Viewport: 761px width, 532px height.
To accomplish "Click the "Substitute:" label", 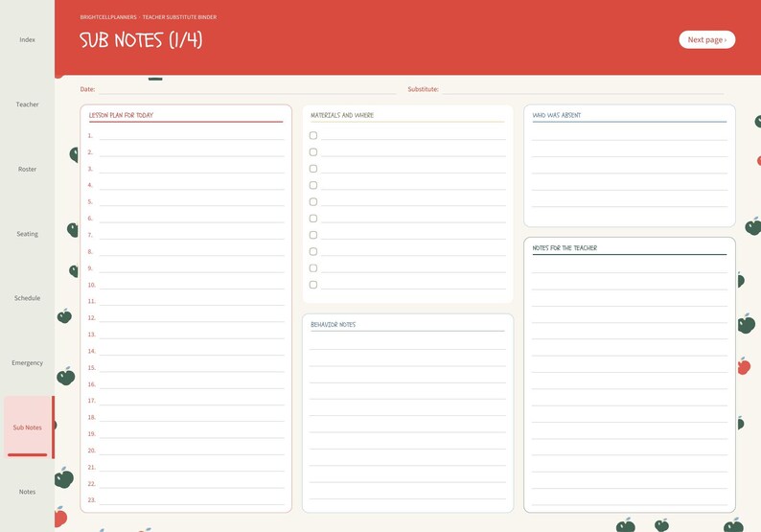I will (423, 89).
